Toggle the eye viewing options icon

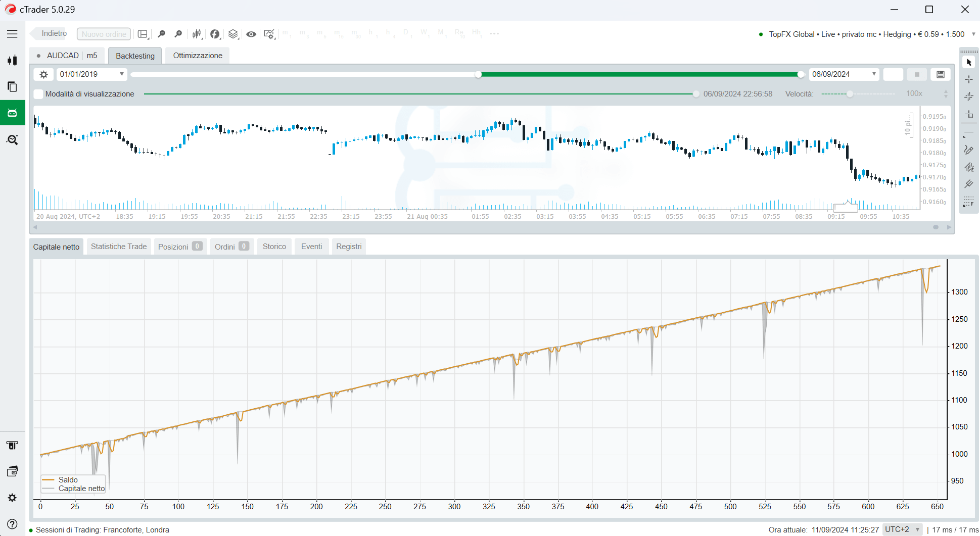point(251,34)
